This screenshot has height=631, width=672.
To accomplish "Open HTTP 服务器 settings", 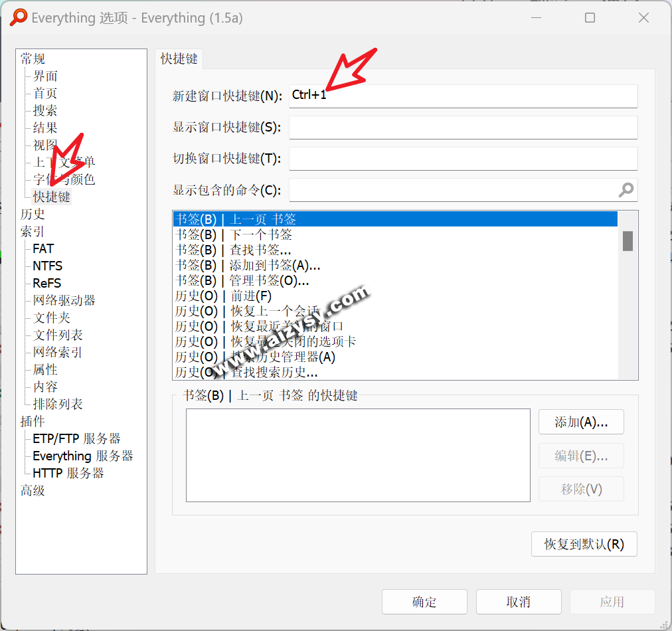I will pos(68,473).
